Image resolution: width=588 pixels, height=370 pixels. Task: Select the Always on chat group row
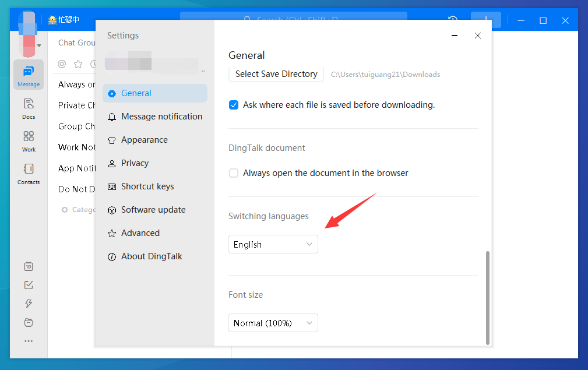tap(76, 84)
